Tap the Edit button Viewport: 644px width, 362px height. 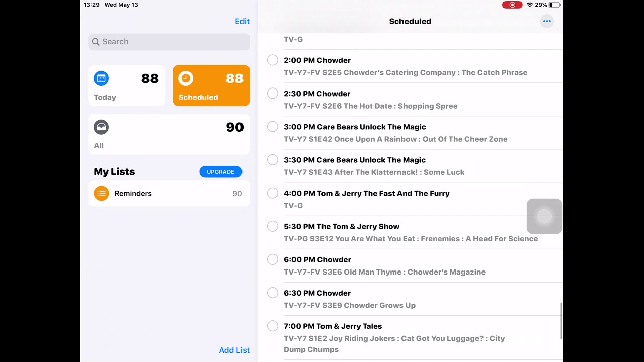(x=242, y=21)
